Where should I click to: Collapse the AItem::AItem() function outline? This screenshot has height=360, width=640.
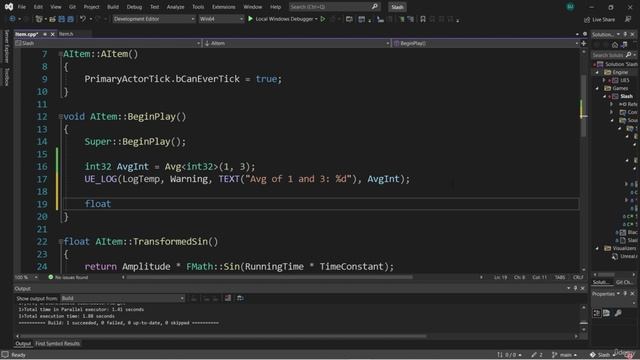(60, 54)
